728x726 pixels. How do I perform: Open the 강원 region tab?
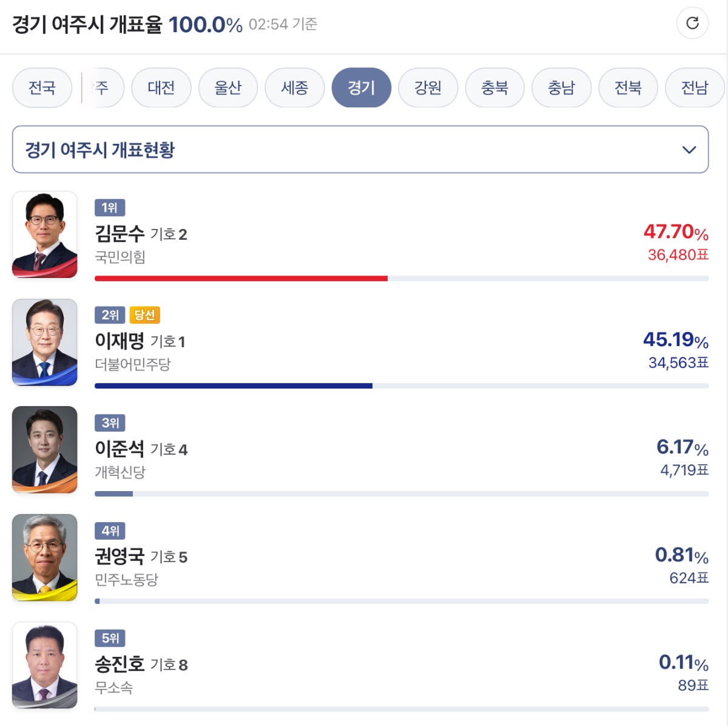[x=428, y=88]
